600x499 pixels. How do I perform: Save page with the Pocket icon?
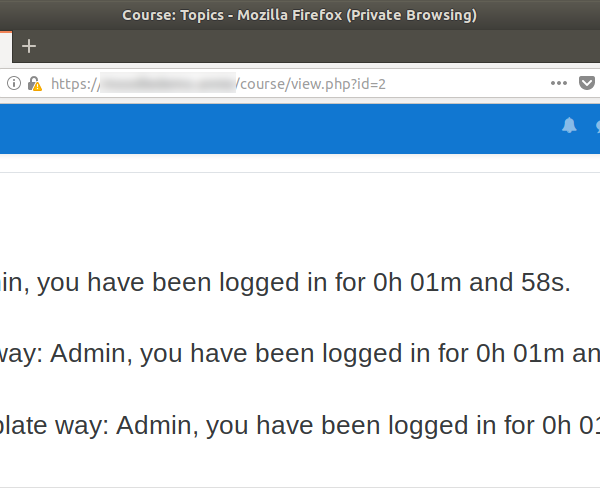pos(587,83)
